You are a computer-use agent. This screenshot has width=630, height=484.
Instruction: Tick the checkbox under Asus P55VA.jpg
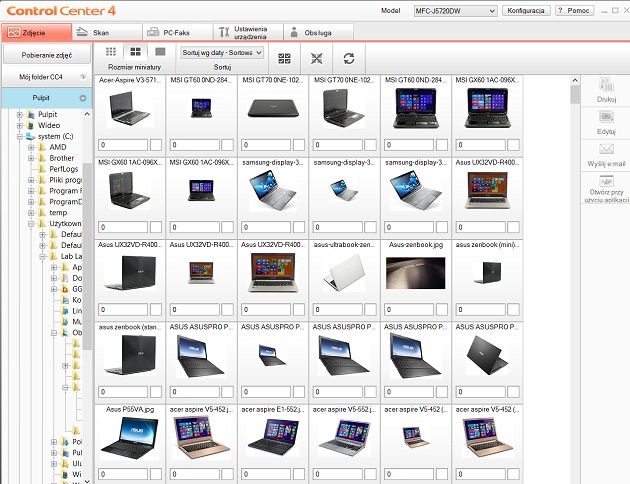tap(156, 474)
